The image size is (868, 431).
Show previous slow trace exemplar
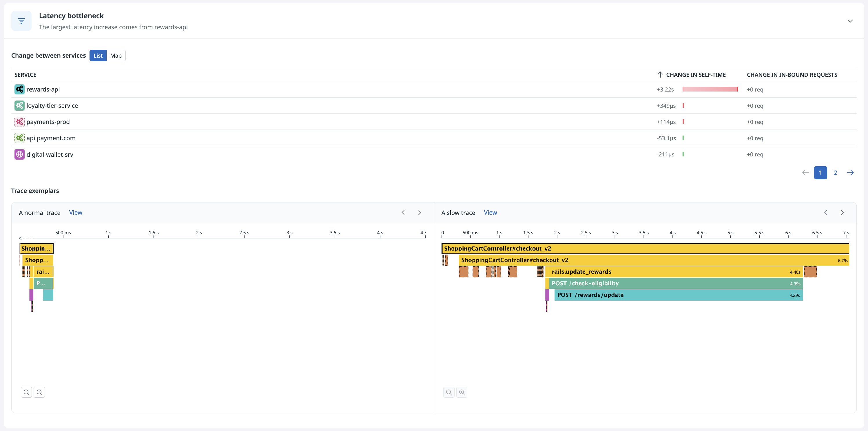(x=826, y=213)
